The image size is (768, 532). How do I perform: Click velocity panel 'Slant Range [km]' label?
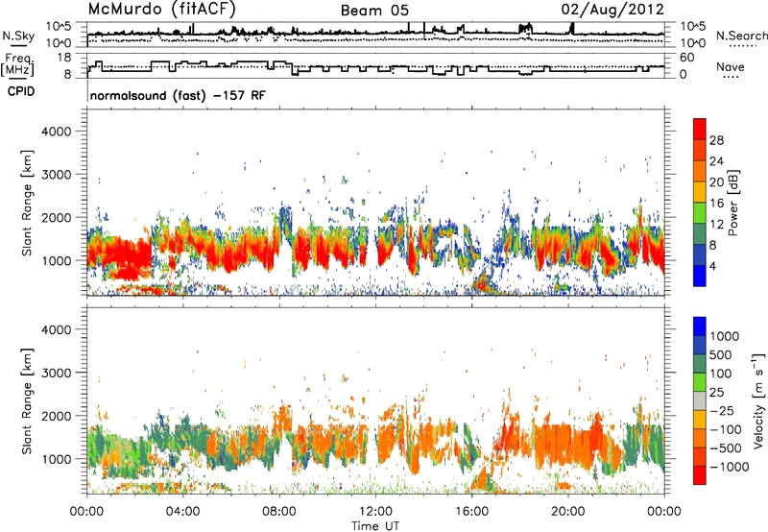click(x=27, y=400)
